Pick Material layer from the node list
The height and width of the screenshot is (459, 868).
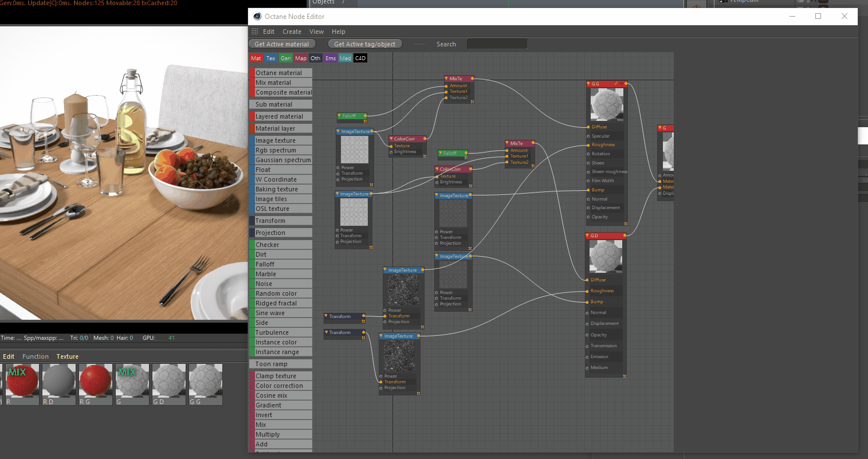tap(281, 128)
